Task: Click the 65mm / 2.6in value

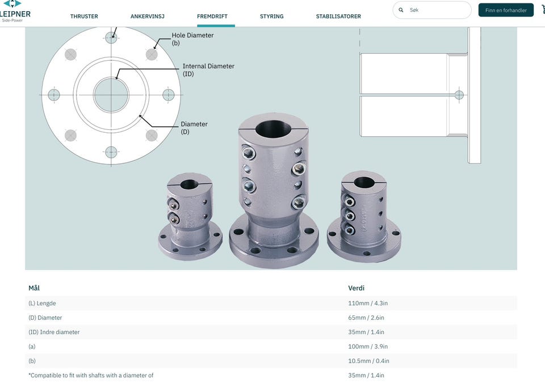Action: pyautogui.click(x=366, y=318)
